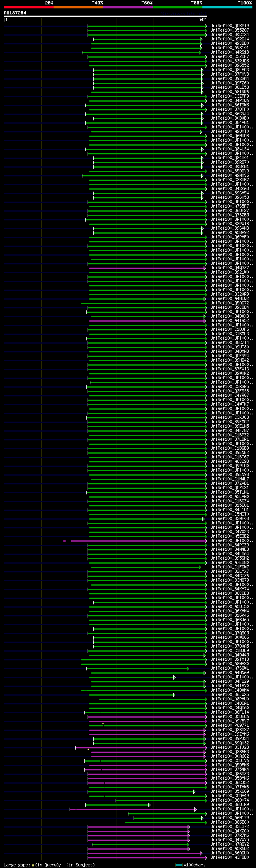
Task: Select the UniRef100_B2WF08 label
Action: [x=230, y=518]
